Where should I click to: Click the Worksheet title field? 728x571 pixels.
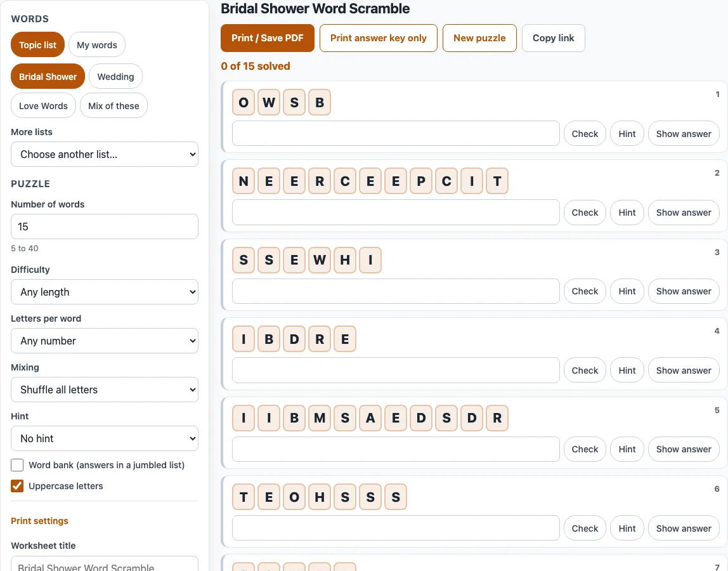(x=105, y=564)
